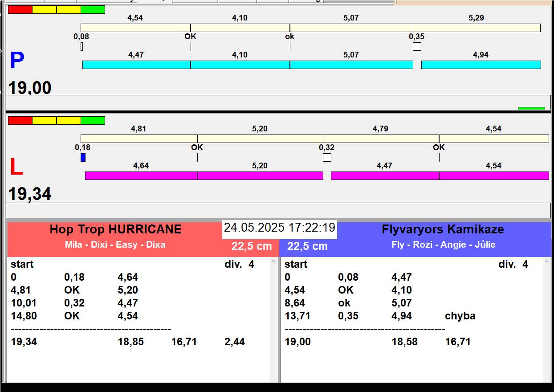Click the green indicator at lane P bottom right

coord(531,108)
